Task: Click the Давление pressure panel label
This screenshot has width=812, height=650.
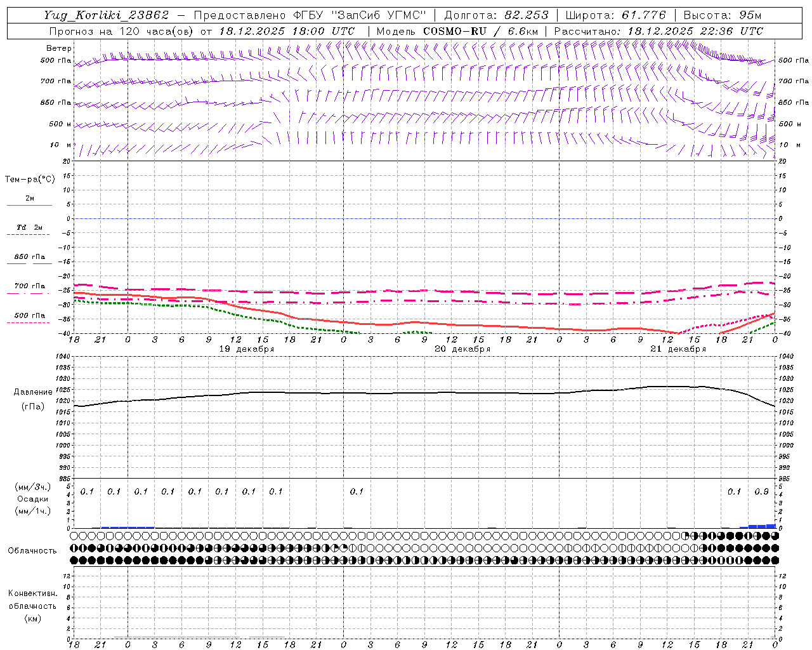Action: 33,392
